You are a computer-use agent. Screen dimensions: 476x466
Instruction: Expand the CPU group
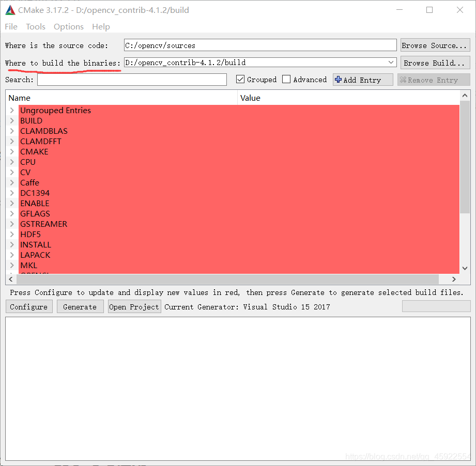coord(12,162)
